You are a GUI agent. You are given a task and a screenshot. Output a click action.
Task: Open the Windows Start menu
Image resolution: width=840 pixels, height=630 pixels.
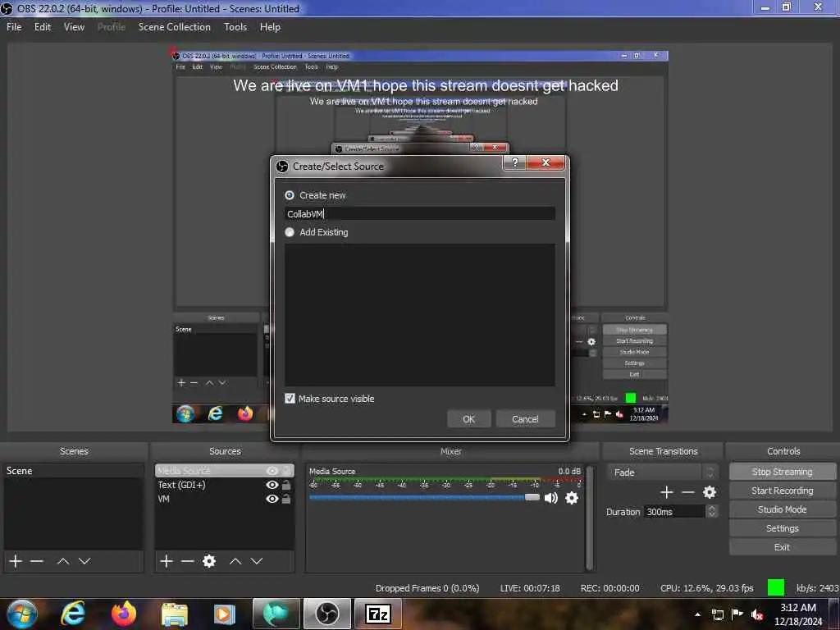(x=21, y=614)
